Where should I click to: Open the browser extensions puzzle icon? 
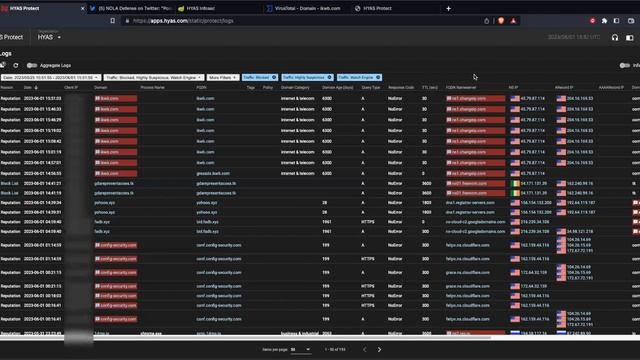[x=604, y=21]
